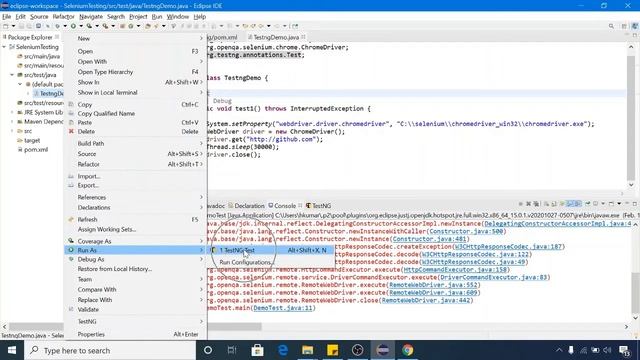
Task: Follow the W3CHttpResponseCodec.java:187 link
Action: click(509, 247)
